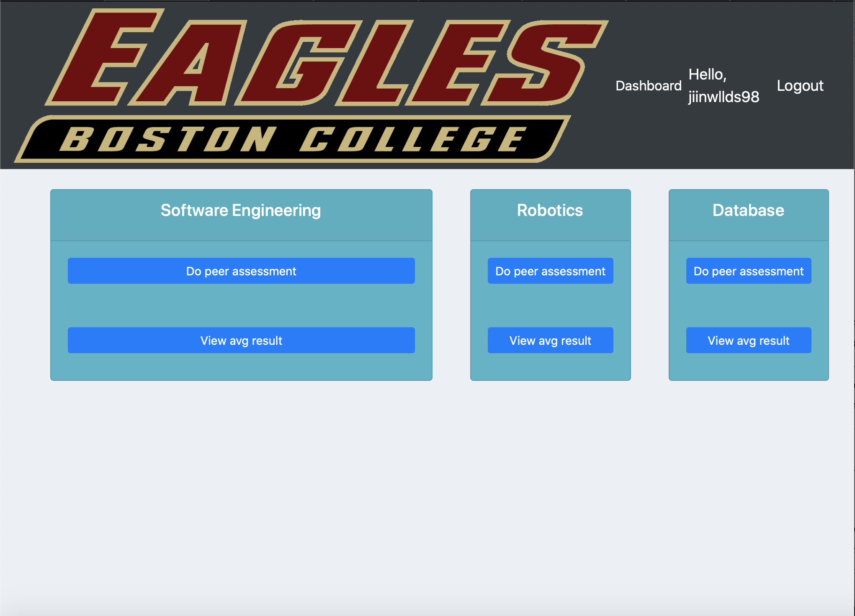View avg result for Database

point(748,341)
